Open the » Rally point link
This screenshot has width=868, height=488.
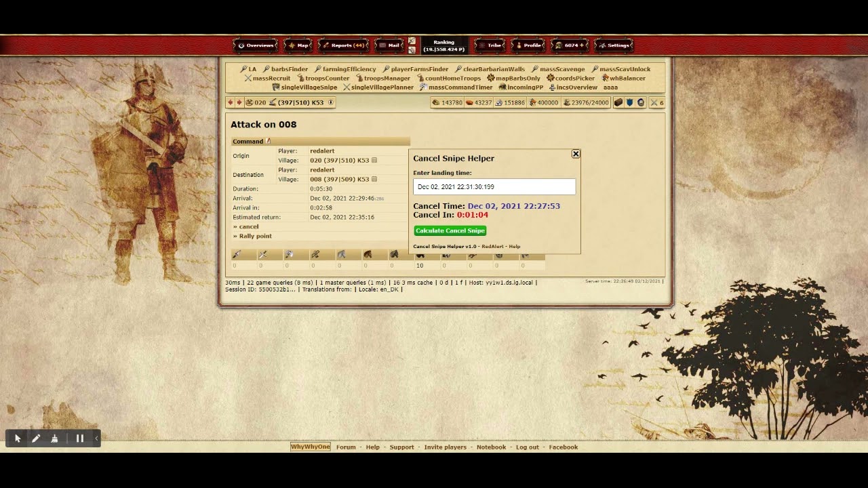[252, 236]
